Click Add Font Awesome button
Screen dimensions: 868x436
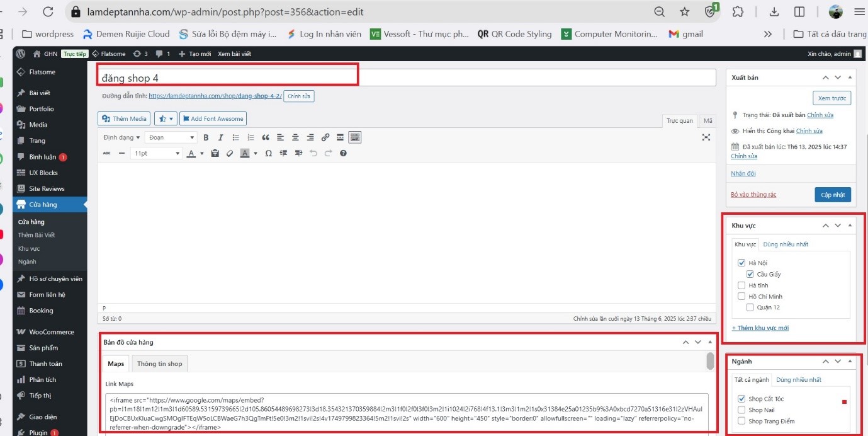tap(213, 118)
